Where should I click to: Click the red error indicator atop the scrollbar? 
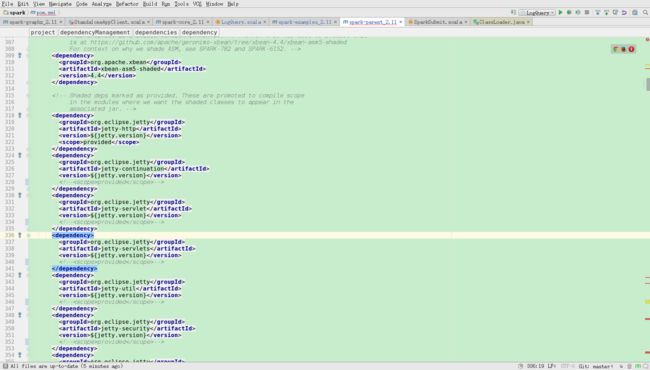tap(647, 39)
